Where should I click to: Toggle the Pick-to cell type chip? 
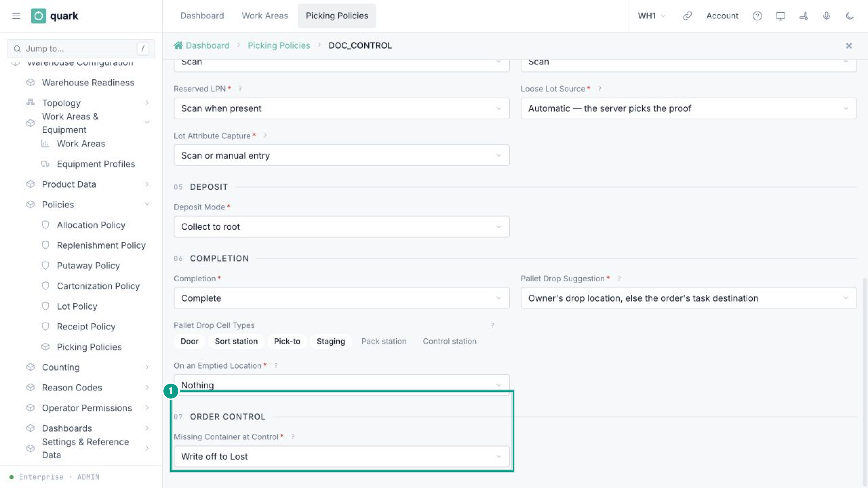287,341
